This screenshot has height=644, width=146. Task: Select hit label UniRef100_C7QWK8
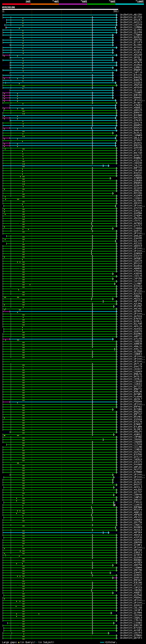point(131,35)
